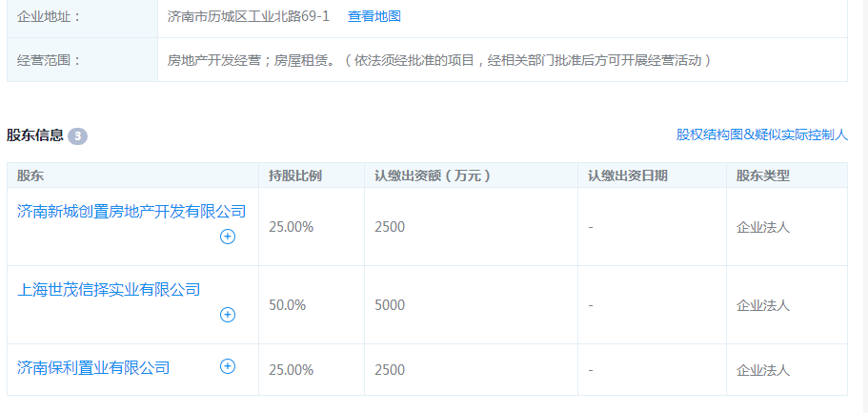Open 查看地图 link
The height and width of the screenshot is (413, 868).
373,16
